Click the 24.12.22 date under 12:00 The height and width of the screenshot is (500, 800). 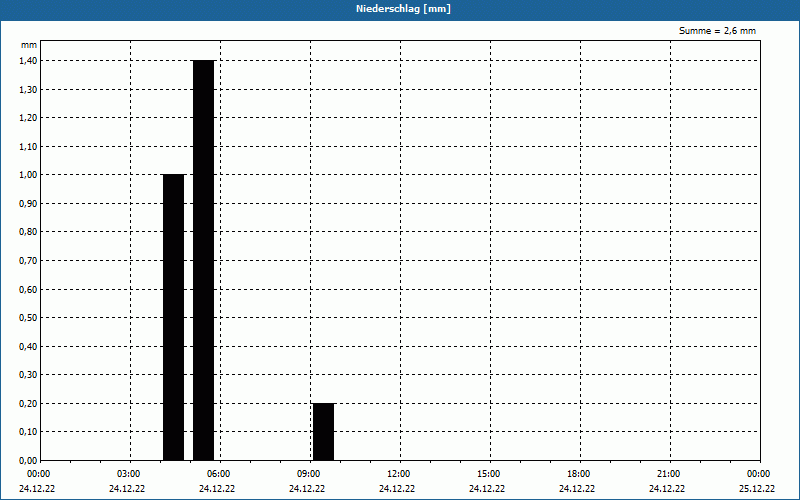(397, 489)
